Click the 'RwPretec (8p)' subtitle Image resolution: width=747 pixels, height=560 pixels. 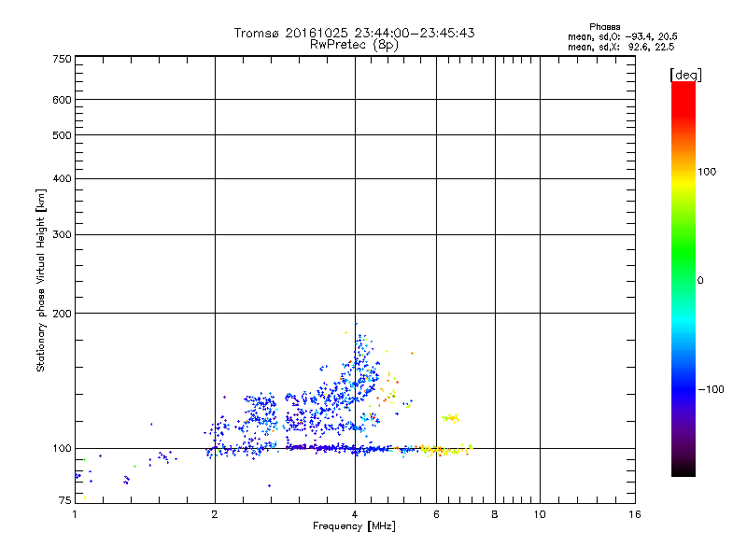(x=354, y=45)
